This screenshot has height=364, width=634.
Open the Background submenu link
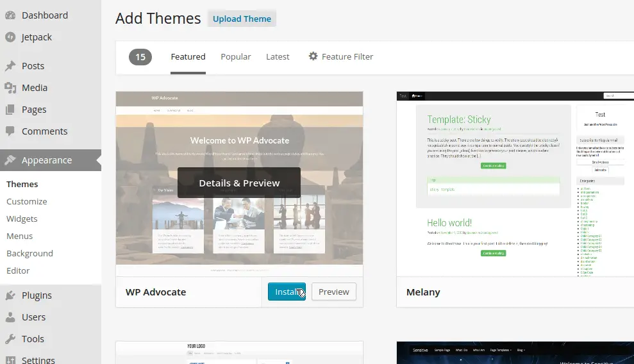click(x=30, y=254)
